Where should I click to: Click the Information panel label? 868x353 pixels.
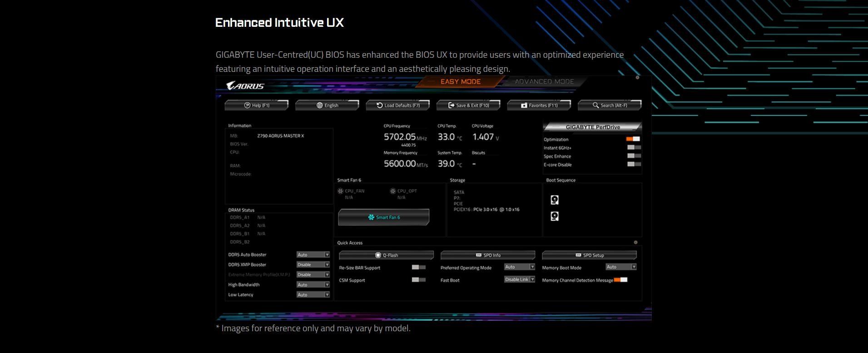click(239, 126)
